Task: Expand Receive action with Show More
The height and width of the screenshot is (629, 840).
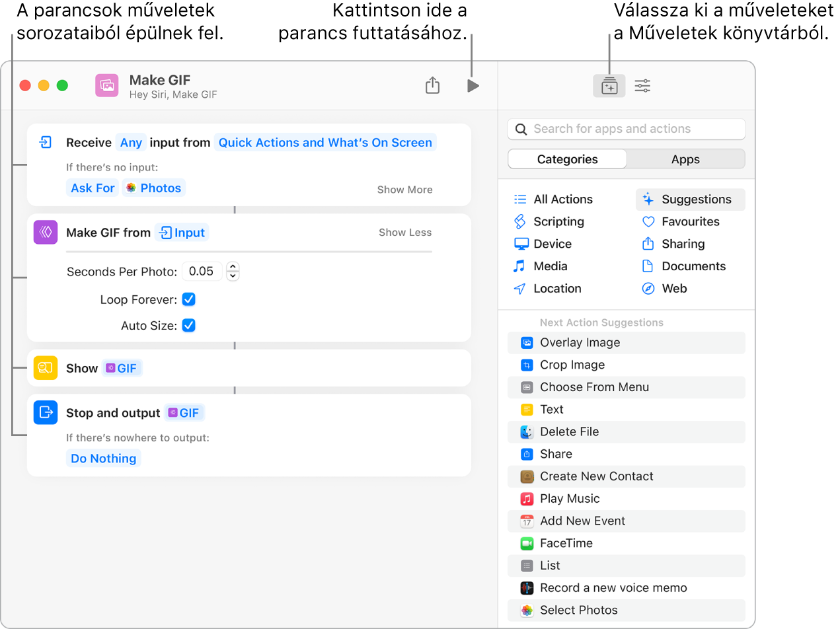Action: (x=404, y=190)
